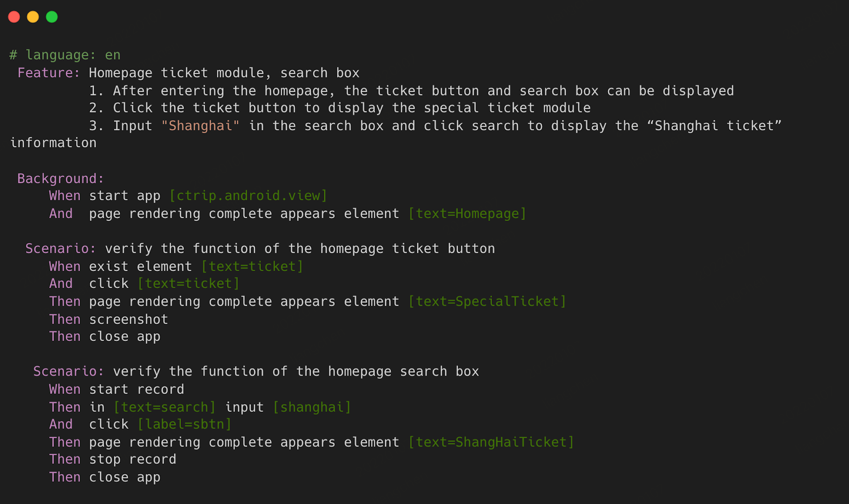
Task: Click the 'stop record' step text
Action: point(133,459)
